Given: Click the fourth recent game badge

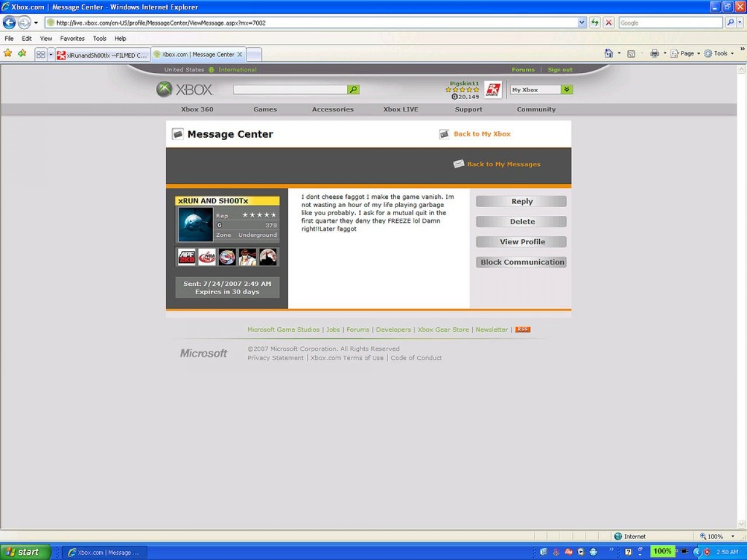Looking at the screenshot, I should 247,257.
